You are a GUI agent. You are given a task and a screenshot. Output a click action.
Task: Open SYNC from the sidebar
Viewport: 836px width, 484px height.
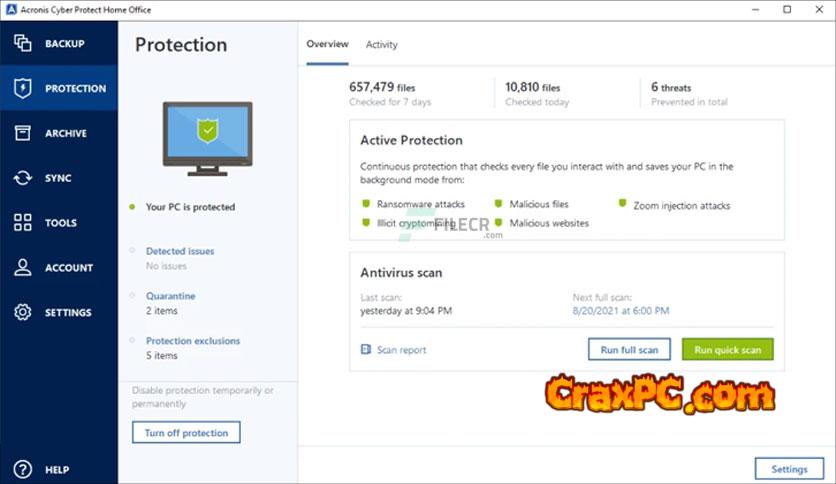tap(58, 178)
